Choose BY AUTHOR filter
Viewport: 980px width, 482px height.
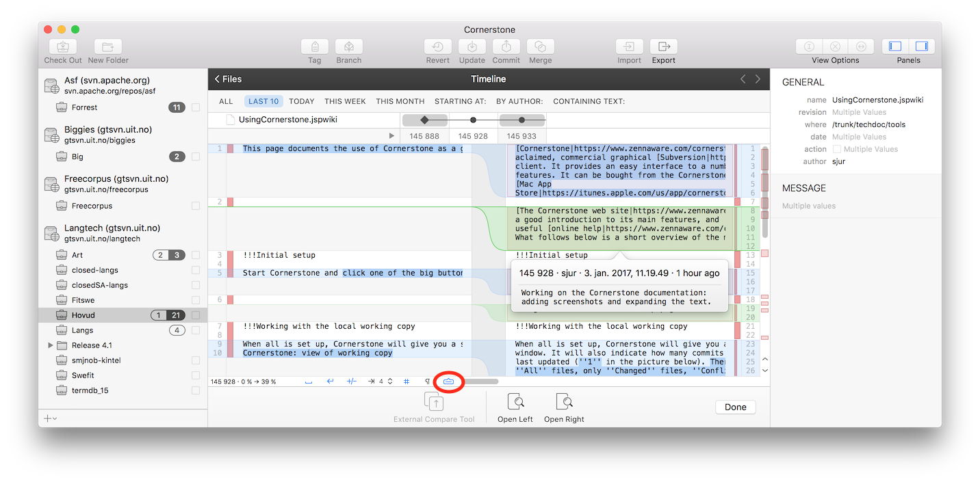(519, 101)
